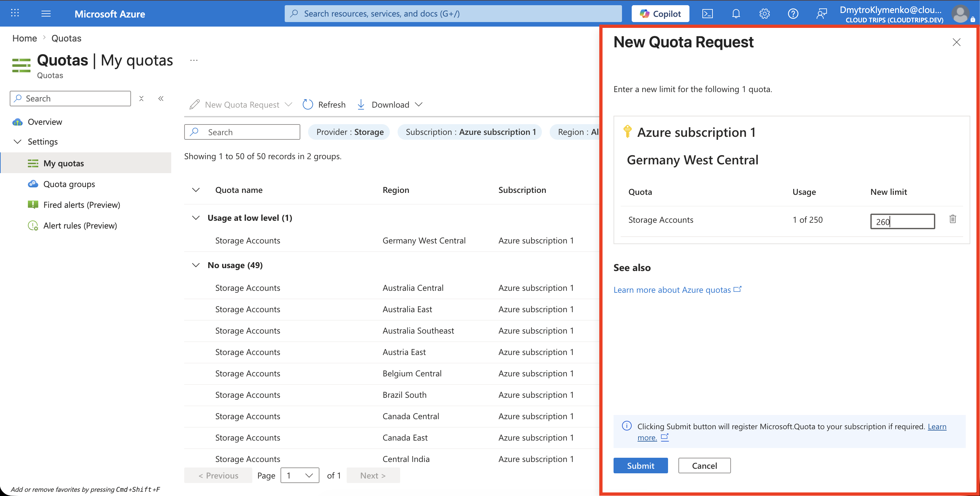Viewport: 980px width, 496px height.
Task: Open the feedback icon
Action: click(x=821, y=14)
